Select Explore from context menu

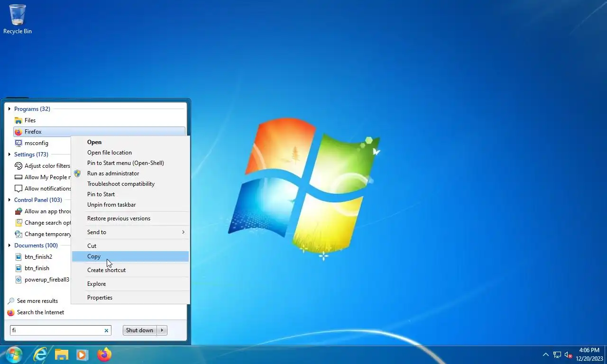[130, 284]
